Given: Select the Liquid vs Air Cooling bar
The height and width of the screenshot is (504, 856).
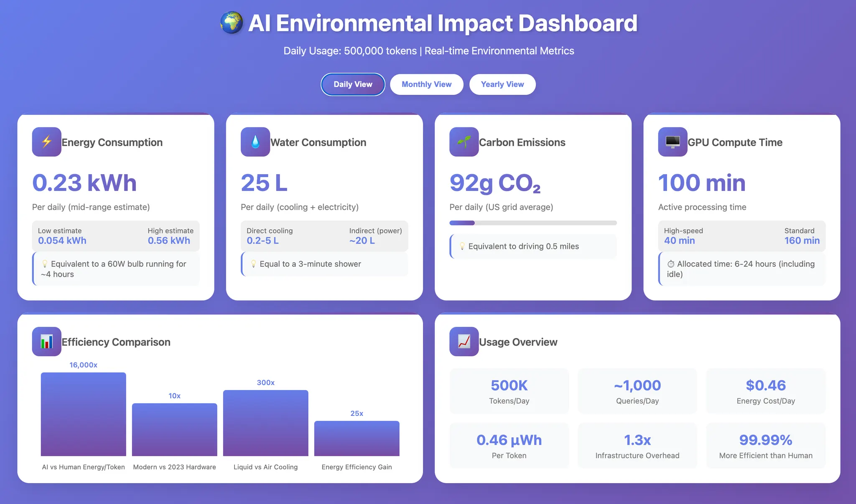Looking at the screenshot, I should (266, 423).
